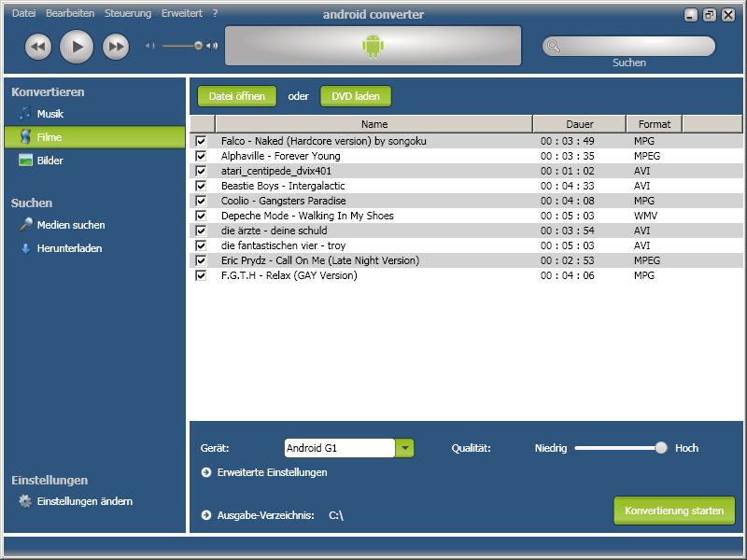Click arrow icon beside Ausgabe-Verzeichnis
Image resolution: width=747 pixels, height=560 pixels.
coord(206,515)
